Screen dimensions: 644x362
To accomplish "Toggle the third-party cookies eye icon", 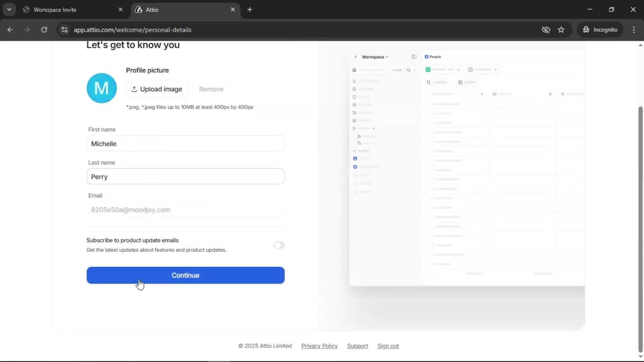I will pos(546,30).
